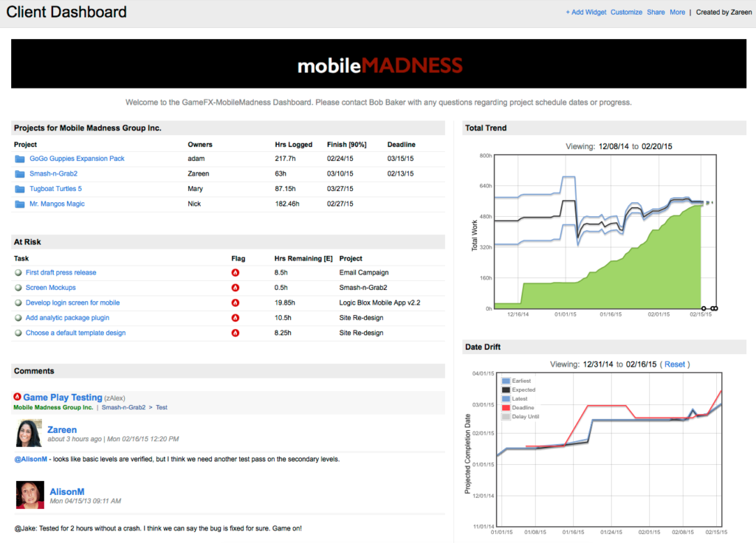
Task: Click the red flag icon for Screen Mockups
Action: point(236,288)
